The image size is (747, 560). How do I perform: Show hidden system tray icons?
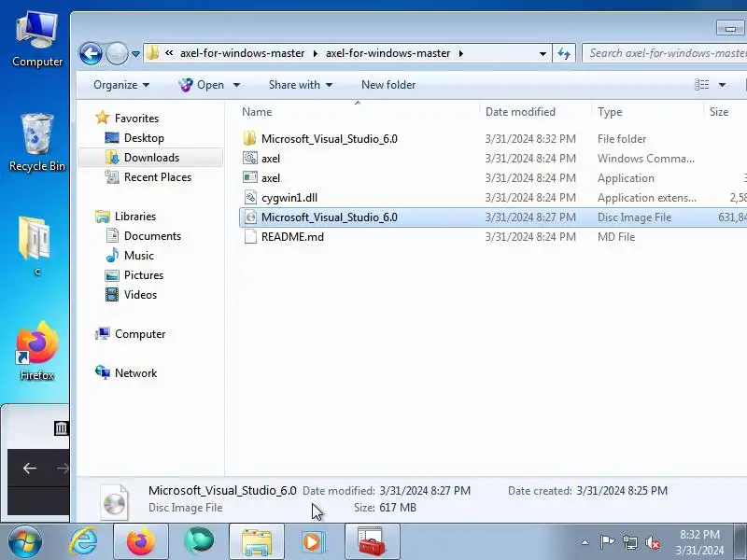click(x=585, y=542)
